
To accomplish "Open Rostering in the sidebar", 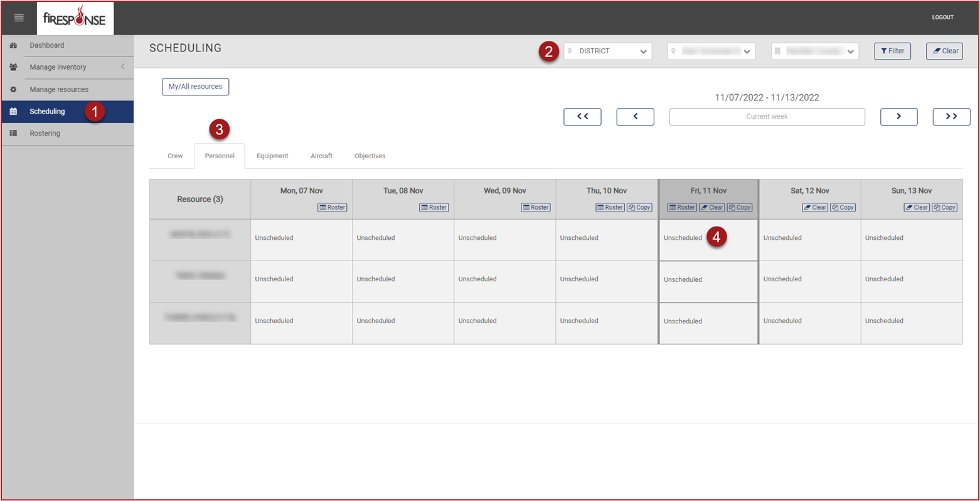I will pos(45,134).
